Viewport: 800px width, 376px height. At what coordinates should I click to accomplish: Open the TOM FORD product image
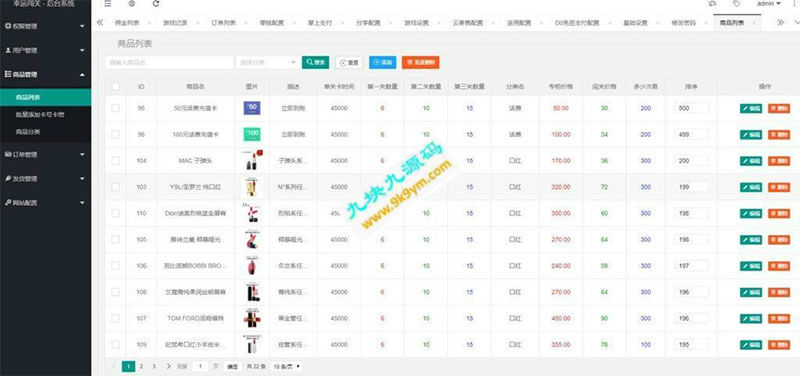pyautogui.click(x=252, y=318)
